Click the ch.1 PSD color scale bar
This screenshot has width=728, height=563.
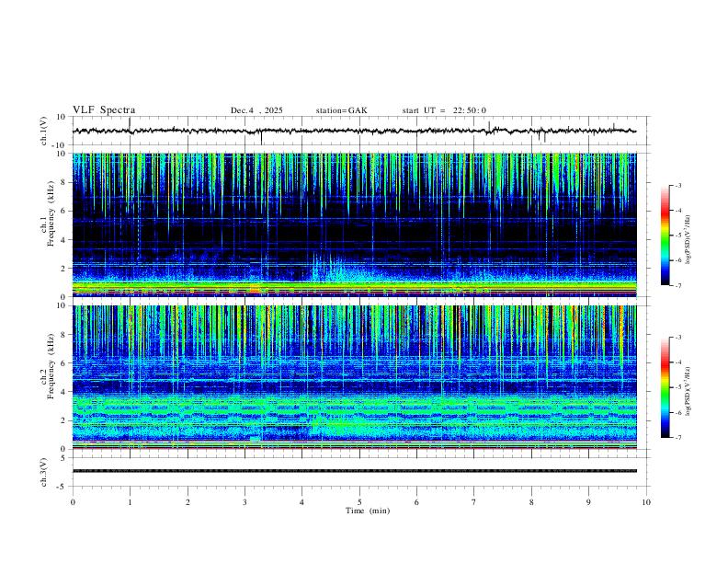(665, 236)
